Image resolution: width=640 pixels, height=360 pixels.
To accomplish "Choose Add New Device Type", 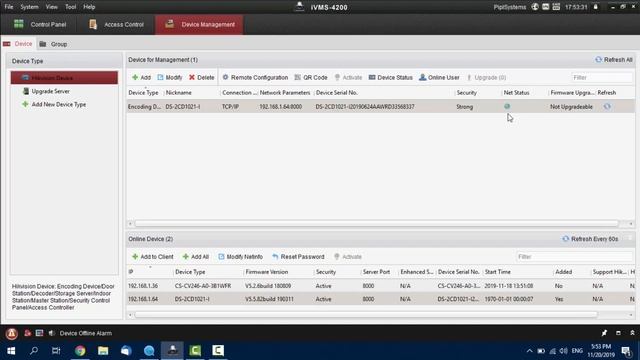I will click(54, 104).
